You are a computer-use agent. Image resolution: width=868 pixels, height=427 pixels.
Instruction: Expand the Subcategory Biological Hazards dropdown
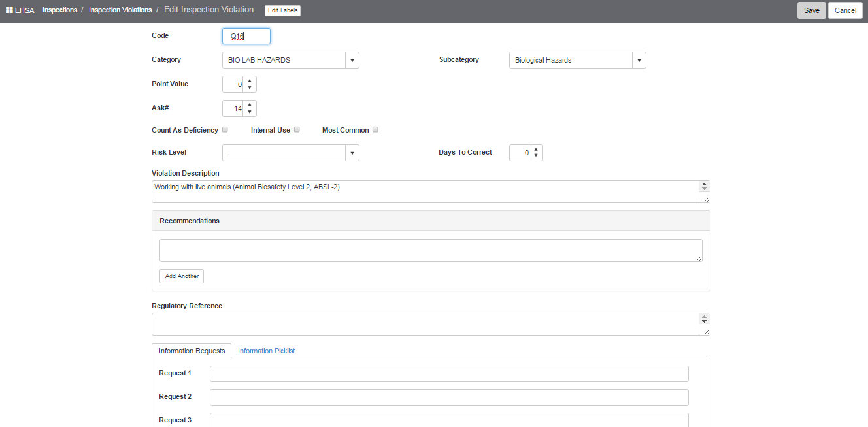click(578, 60)
